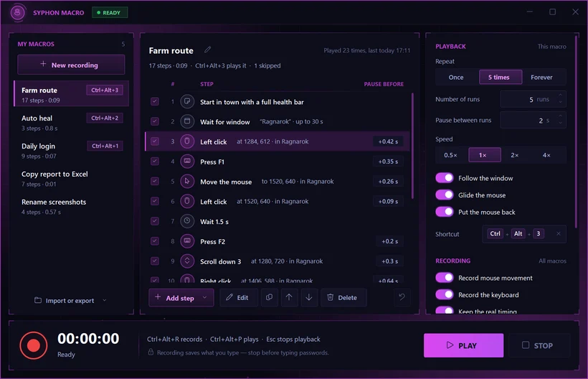Uncheck the Wait for window step checkbox
The height and width of the screenshot is (379, 588).
[x=154, y=121]
